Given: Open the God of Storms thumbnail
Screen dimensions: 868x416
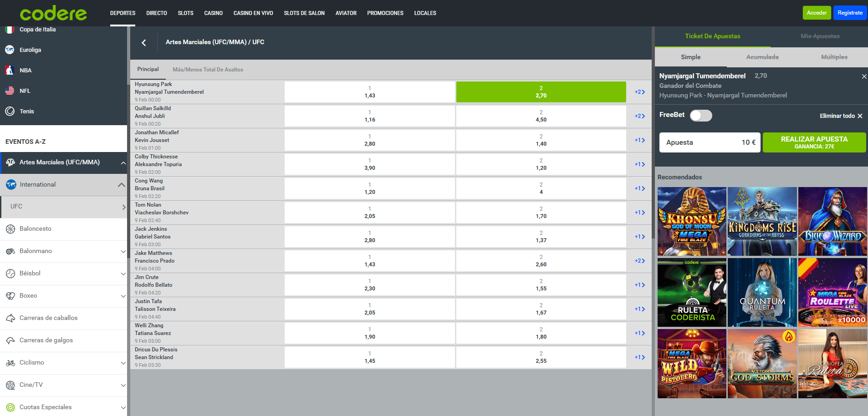Looking at the screenshot, I should [x=762, y=364].
